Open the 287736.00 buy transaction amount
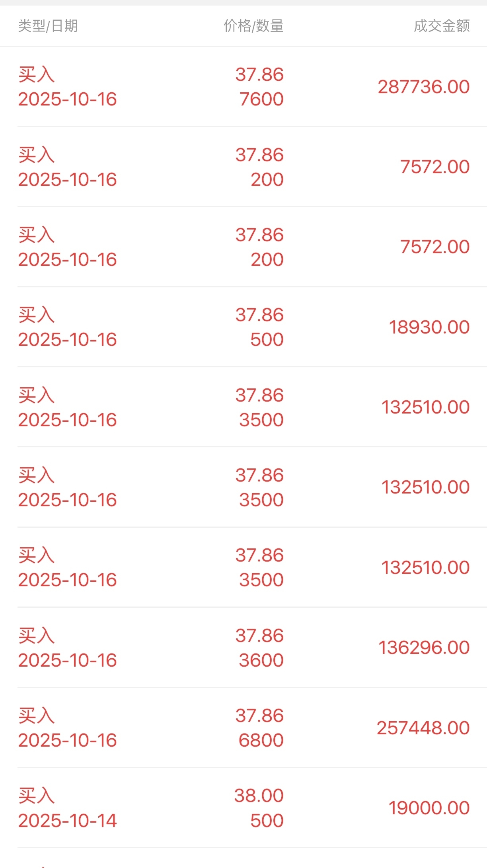This screenshot has height=868, width=487. (x=424, y=87)
